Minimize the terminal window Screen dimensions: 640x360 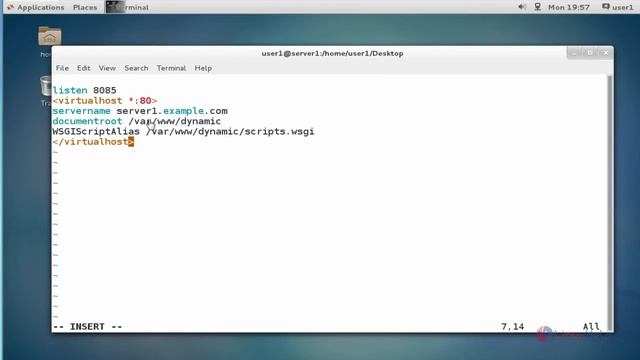point(574,53)
